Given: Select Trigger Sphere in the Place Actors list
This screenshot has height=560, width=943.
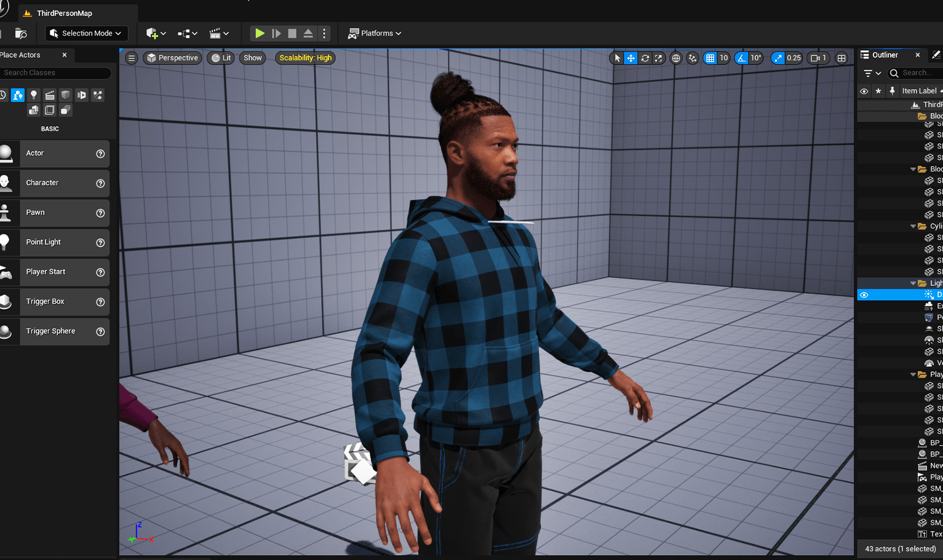Looking at the screenshot, I should click(x=55, y=331).
